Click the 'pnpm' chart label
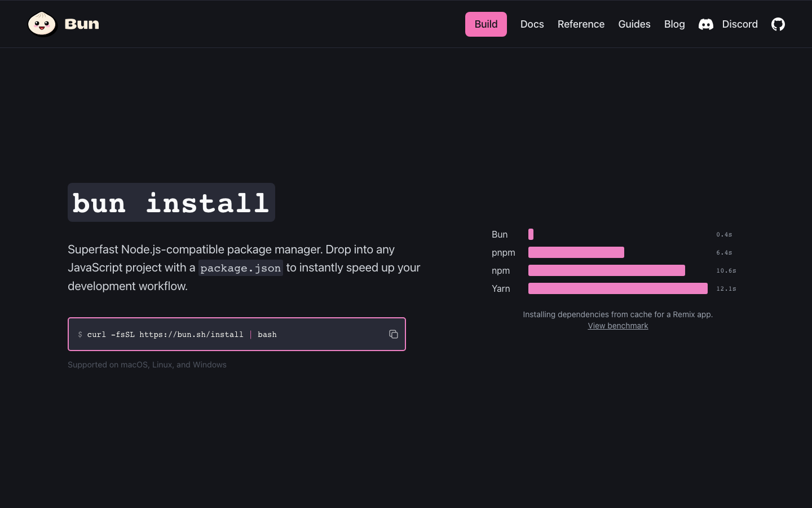This screenshot has height=508, width=812. pyautogui.click(x=504, y=252)
